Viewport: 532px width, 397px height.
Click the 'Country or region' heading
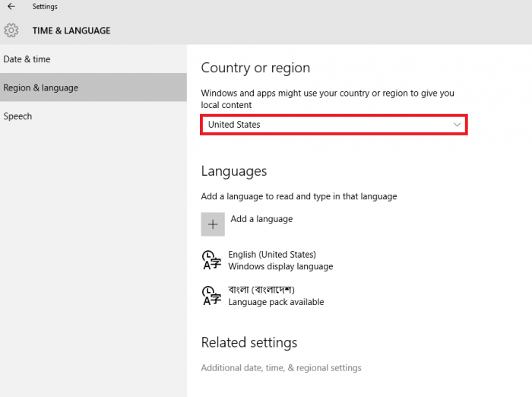pos(255,68)
